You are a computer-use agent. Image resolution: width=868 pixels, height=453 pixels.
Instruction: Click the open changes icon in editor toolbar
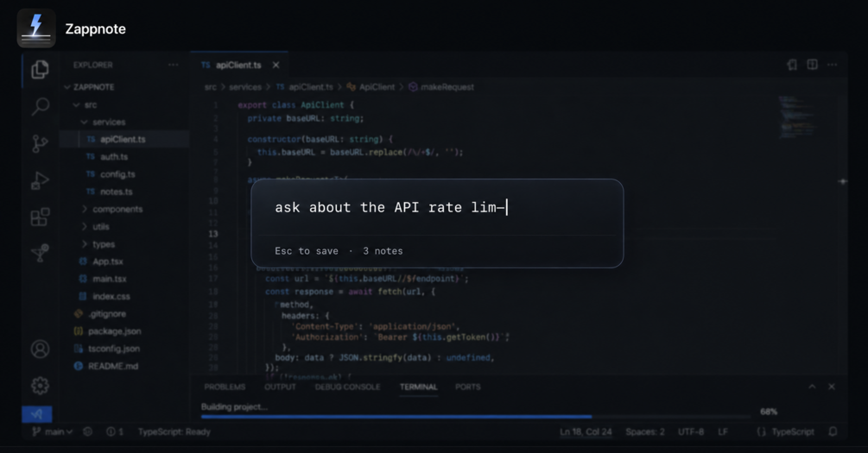point(792,65)
